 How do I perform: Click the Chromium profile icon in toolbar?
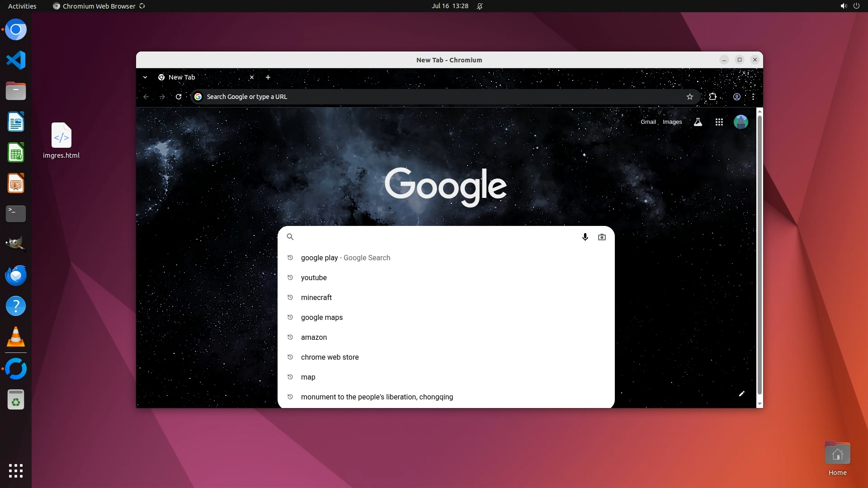point(737,97)
